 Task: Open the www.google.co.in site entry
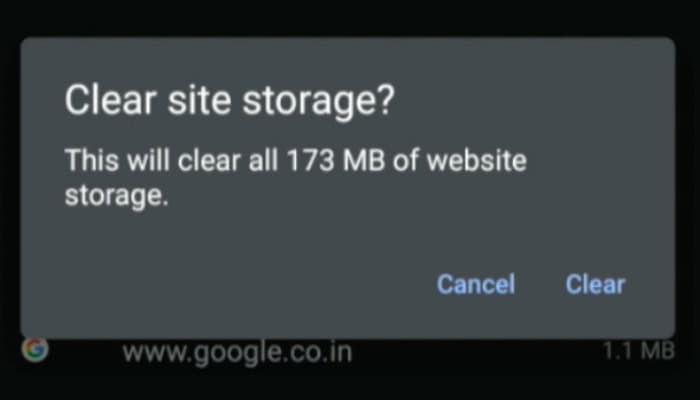[237, 353]
